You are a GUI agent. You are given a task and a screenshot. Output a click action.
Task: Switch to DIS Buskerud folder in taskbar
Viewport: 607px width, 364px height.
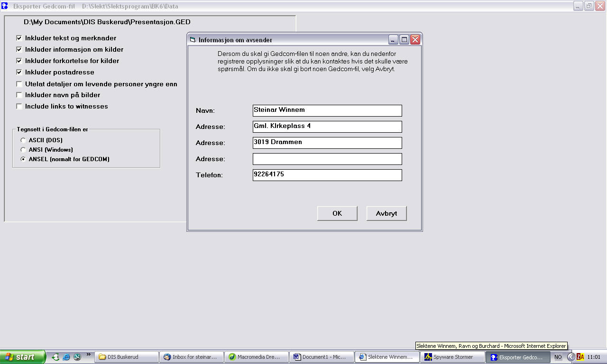pos(127,357)
